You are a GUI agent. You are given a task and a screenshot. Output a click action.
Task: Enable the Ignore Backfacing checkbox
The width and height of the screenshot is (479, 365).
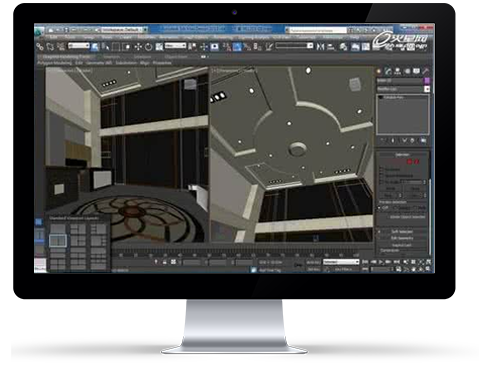click(x=382, y=176)
